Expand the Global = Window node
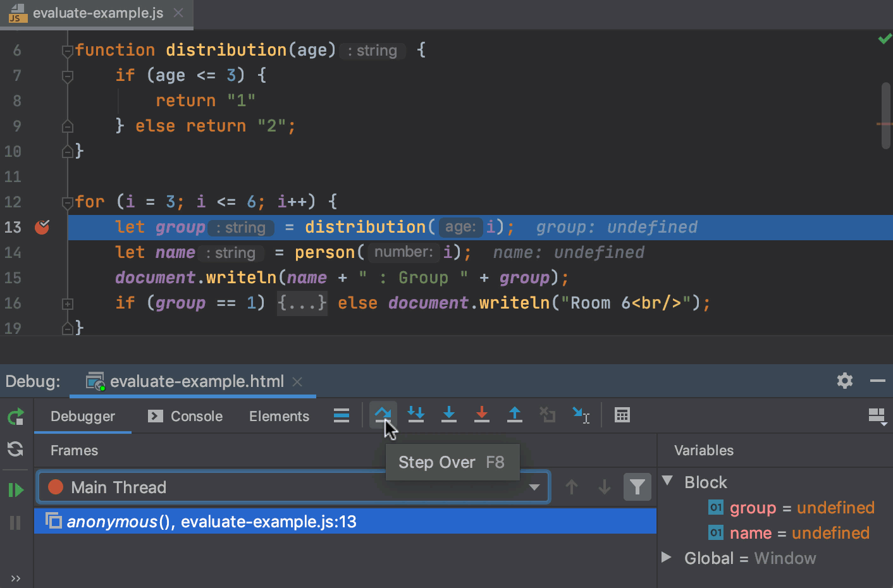Viewport: 893px width, 588px height. [x=666, y=558]
